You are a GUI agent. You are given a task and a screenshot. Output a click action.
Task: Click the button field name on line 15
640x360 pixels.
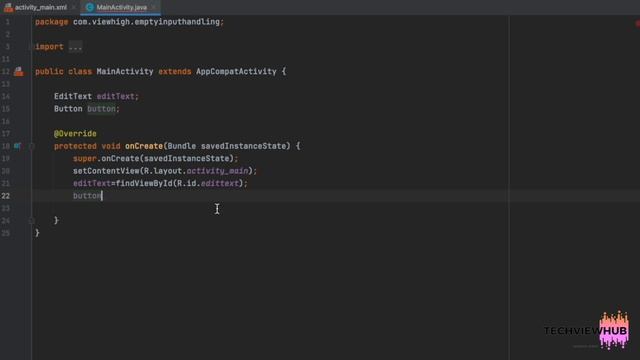click(x=101, y=109)
